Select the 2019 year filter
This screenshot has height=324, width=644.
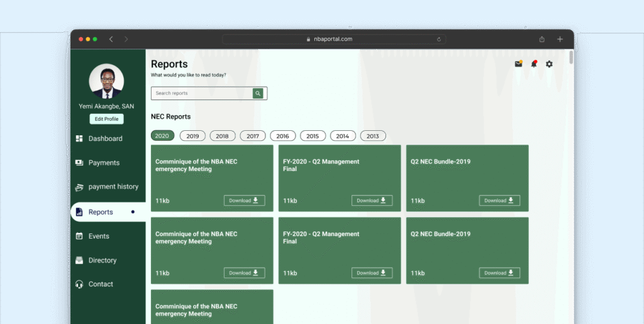pos(192,136)
